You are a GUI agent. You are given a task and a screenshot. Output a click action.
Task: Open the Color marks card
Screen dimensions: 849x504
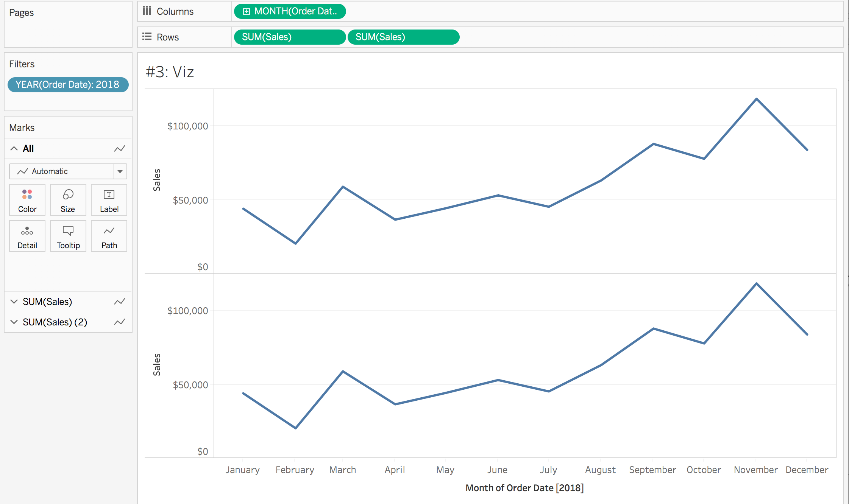coord(27,200)
